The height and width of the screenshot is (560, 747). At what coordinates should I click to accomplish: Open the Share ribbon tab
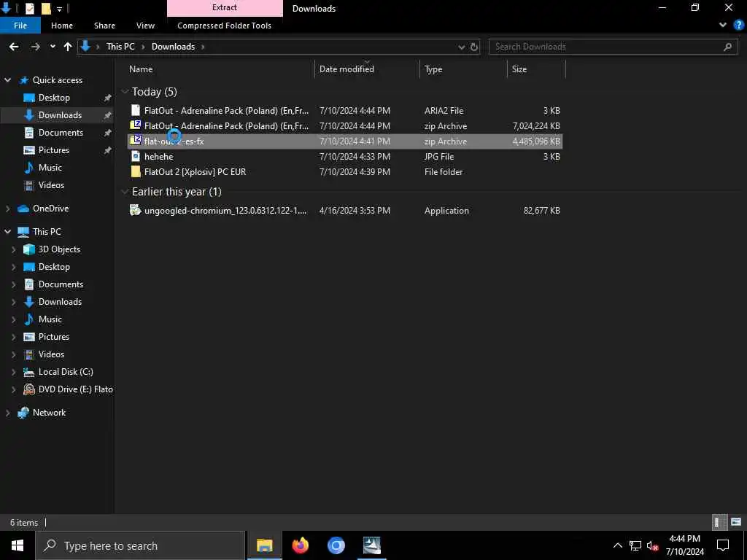pyautogui.click(x=104, y=26)
